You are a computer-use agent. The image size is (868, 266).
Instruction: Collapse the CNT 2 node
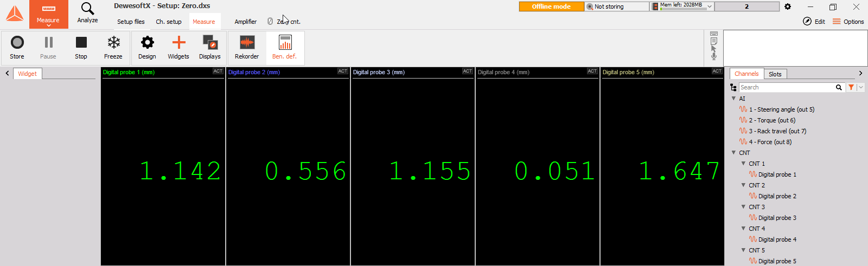(744, 185)
